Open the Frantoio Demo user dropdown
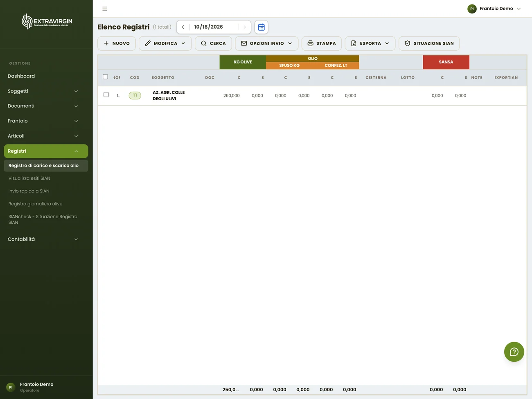This screenshot has width=532, height=399. [494, 9]
